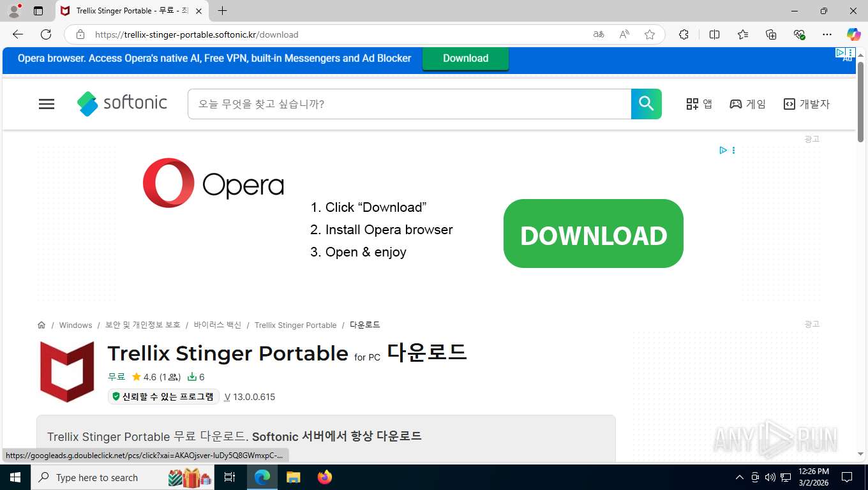
Task: Go to the Softonic homepage logo
Action: click(x=122, y=103)
